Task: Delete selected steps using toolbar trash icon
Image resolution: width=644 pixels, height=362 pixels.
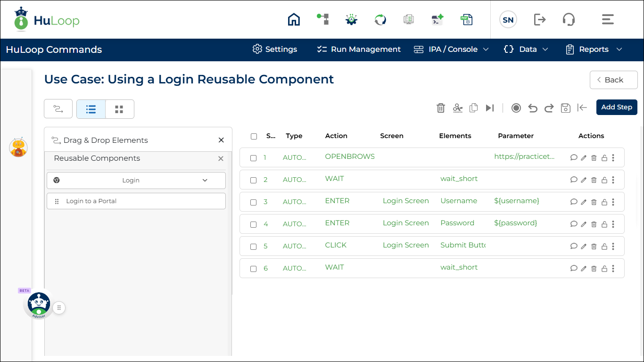Action: point(441,108)
